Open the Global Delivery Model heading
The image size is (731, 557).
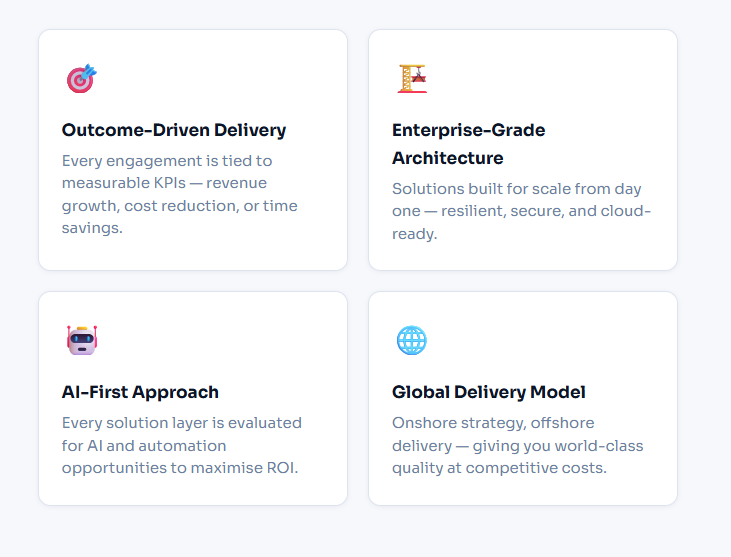pyautogui.click(x=489, y=392)
